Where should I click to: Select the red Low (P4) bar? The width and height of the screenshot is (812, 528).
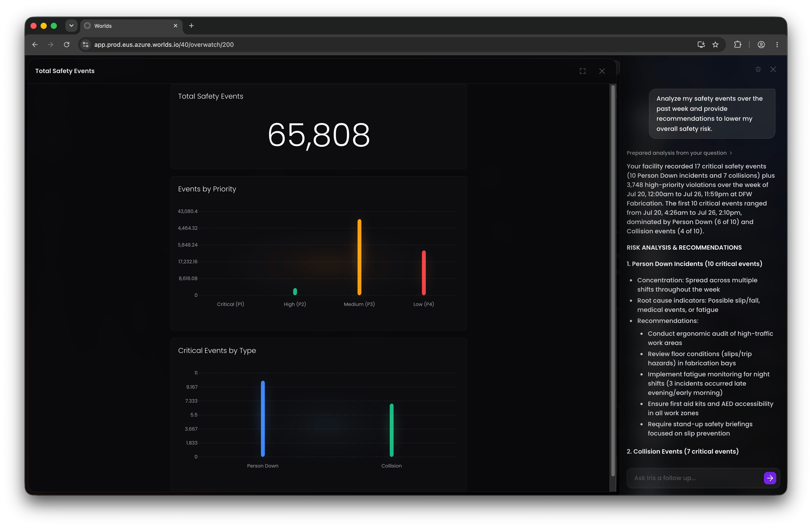point(424,273)
